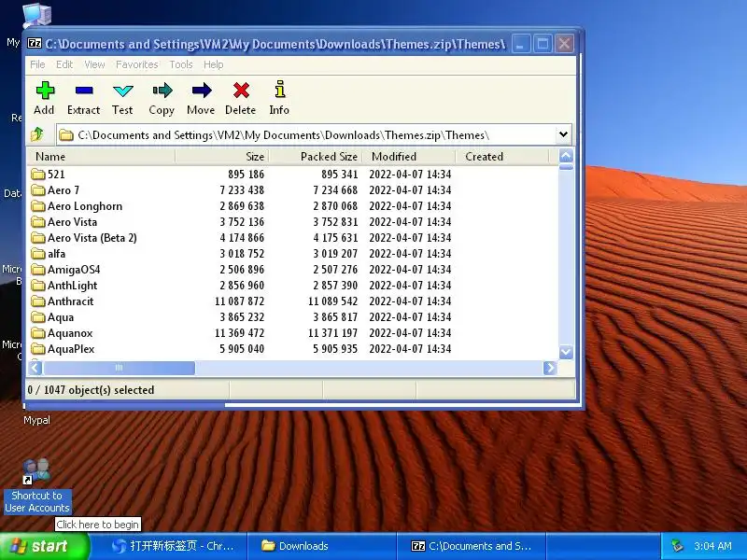Sort by Packed Size column
Screen dimensions: 747x560
316,156
